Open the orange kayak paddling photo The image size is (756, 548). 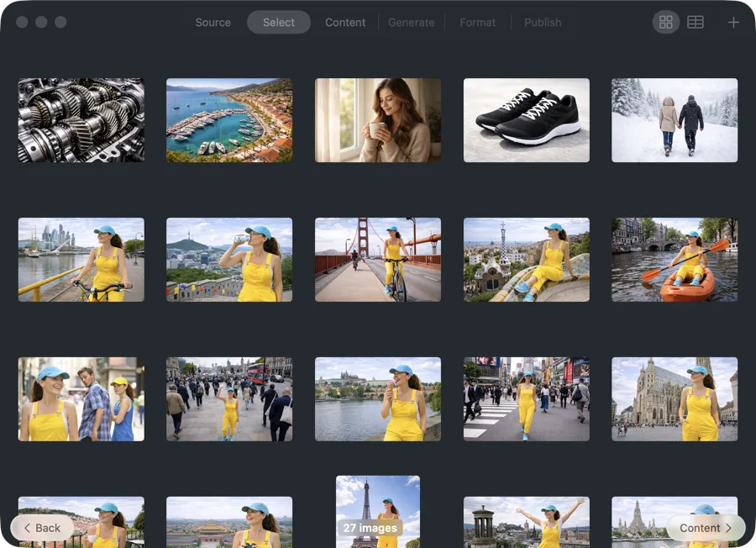[x=675, y=260]
